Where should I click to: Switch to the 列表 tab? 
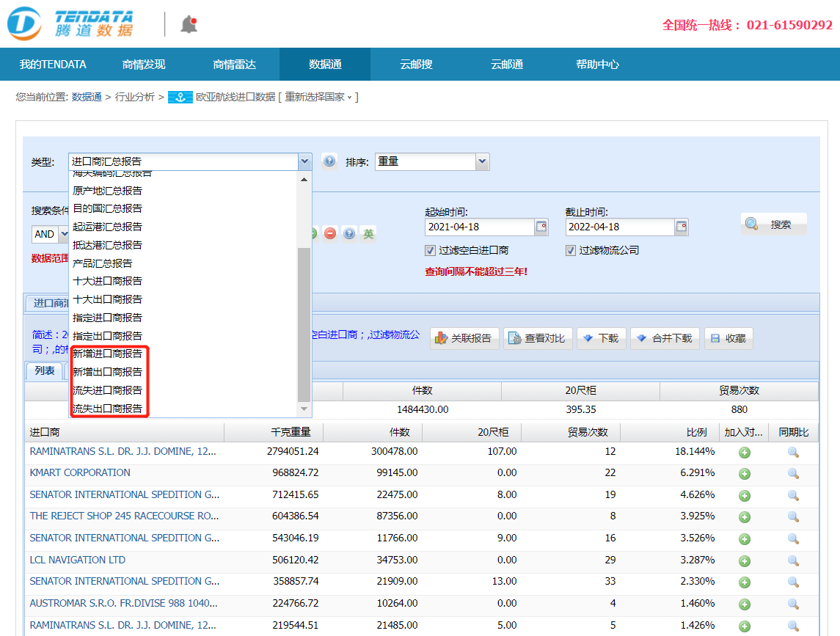45,370
